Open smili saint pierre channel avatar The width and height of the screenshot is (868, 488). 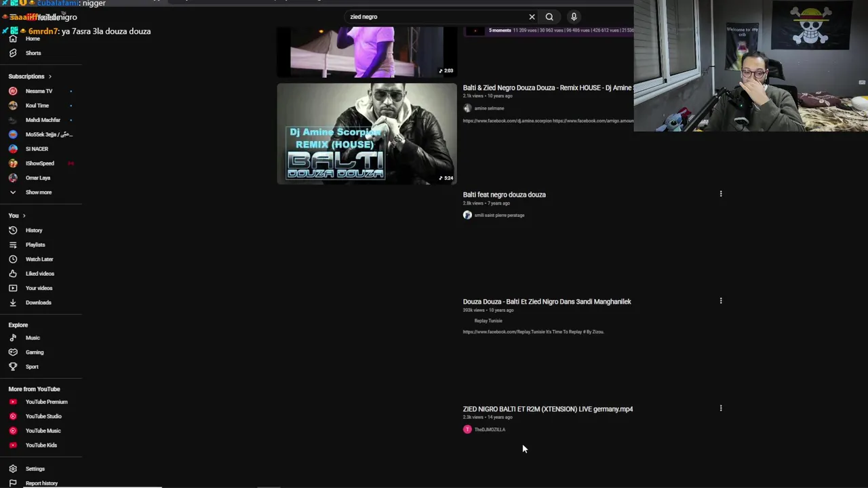point(467,215)
